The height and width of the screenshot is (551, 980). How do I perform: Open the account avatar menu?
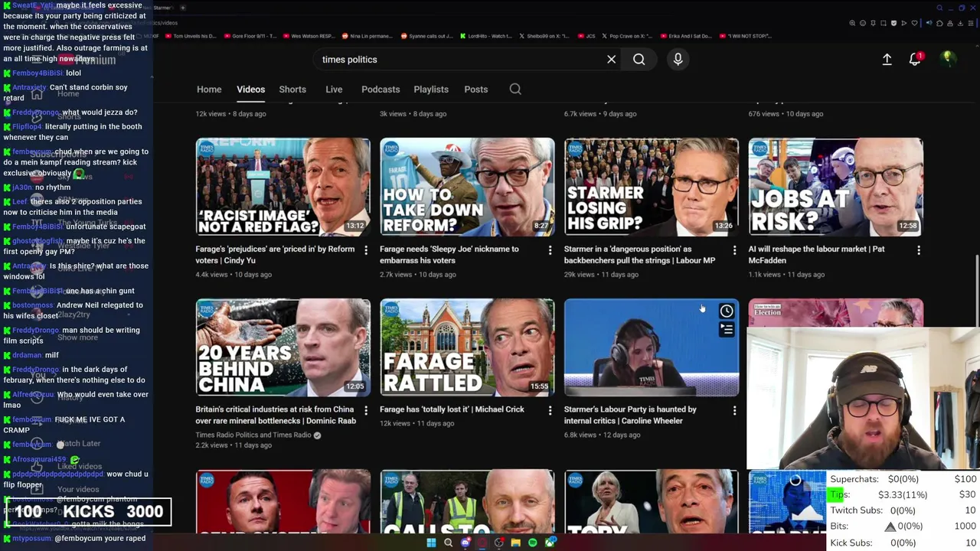[948, 59]
